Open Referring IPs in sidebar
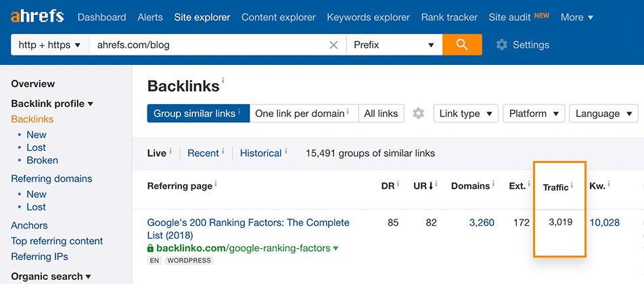The image size is (644, 284). click(39, 256)
